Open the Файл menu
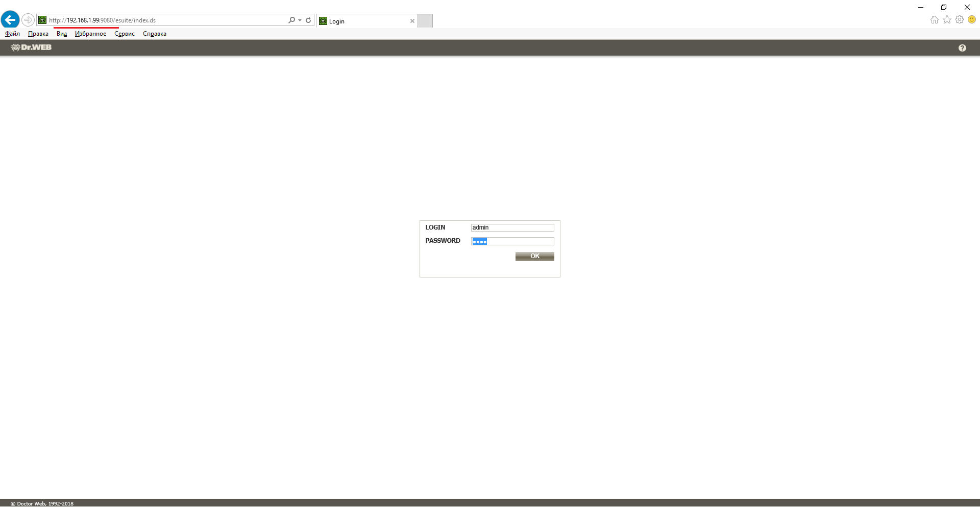980x507 pixels. coord(12,34)
